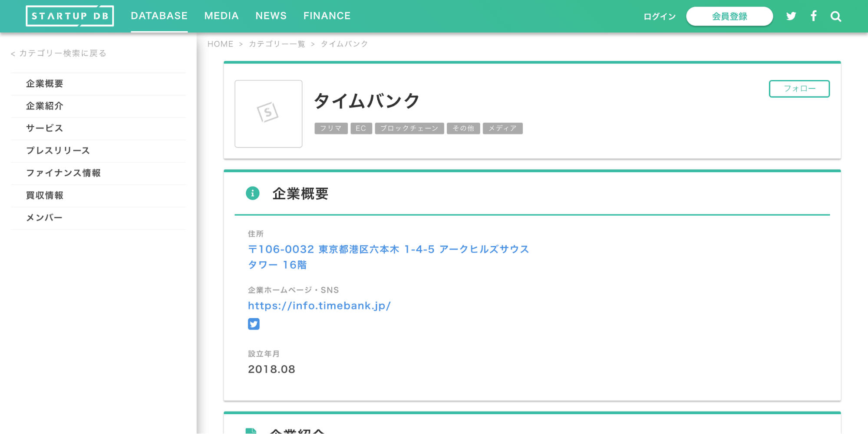Click the その他 tag
This screenshot has height=434, width=868.
click(463, 128)
